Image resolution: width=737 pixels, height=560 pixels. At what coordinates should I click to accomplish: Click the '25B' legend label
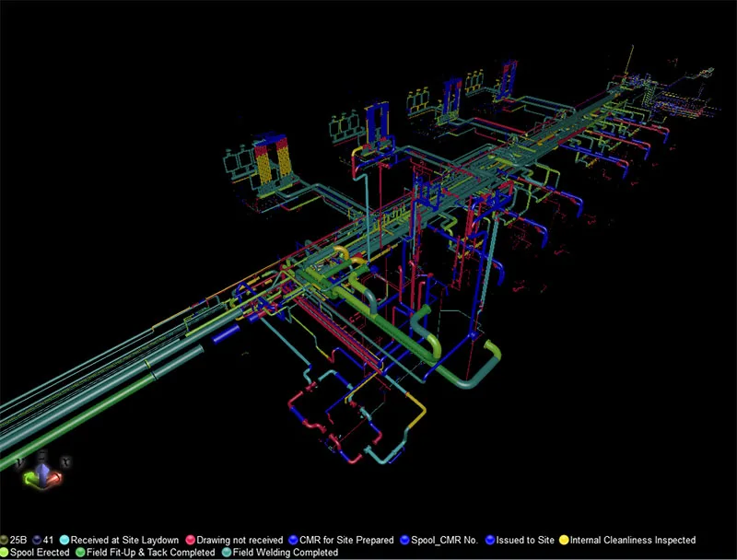tap(17, 539)
